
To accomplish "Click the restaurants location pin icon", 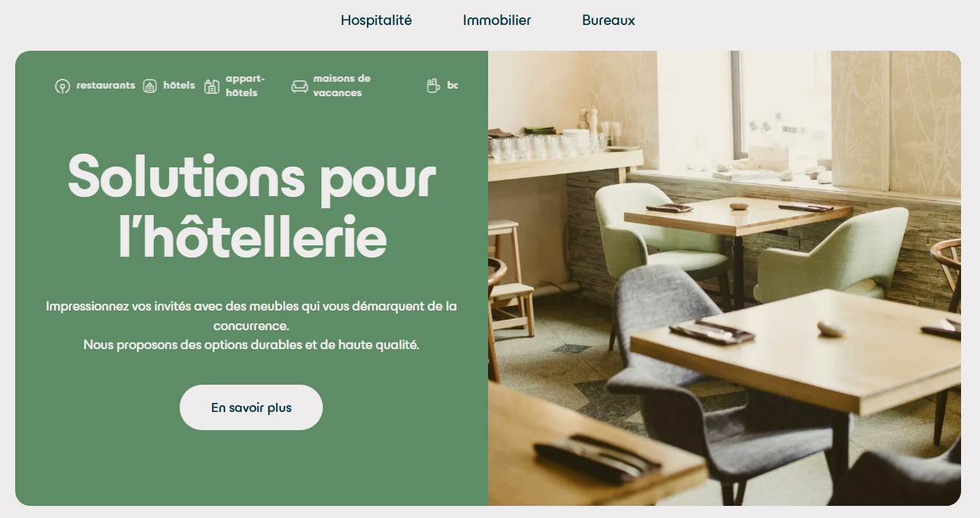I will [x=62, y=86].
